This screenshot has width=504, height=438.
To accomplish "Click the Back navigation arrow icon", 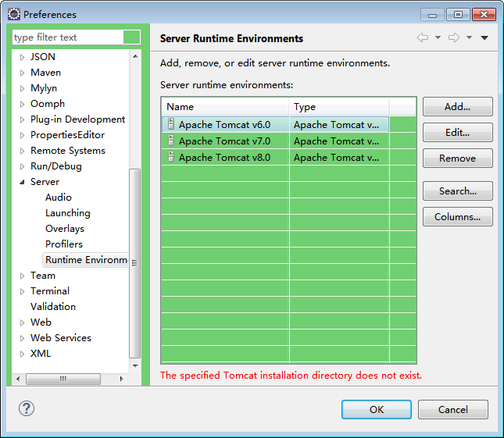I will (423, 37).
